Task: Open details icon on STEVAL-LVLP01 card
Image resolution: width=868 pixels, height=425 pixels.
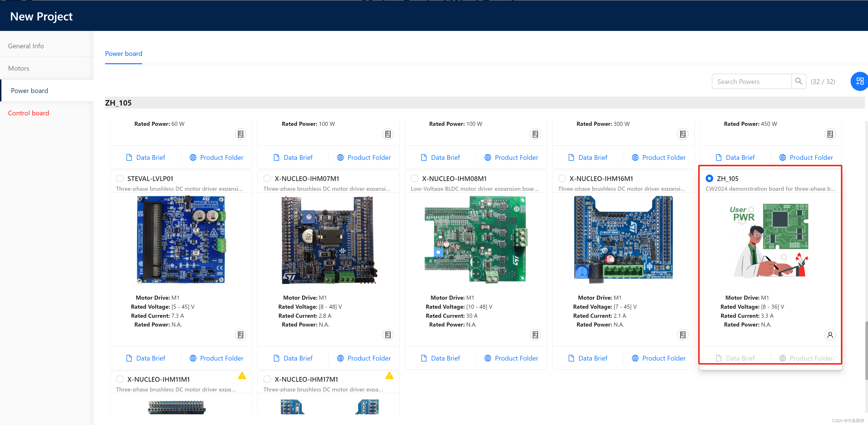Action: coord(240,335)
